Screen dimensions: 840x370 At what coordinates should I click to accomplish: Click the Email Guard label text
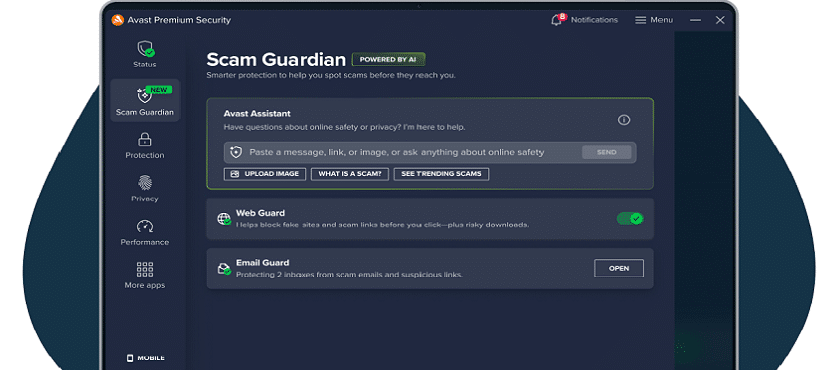[x=262, y=263]
